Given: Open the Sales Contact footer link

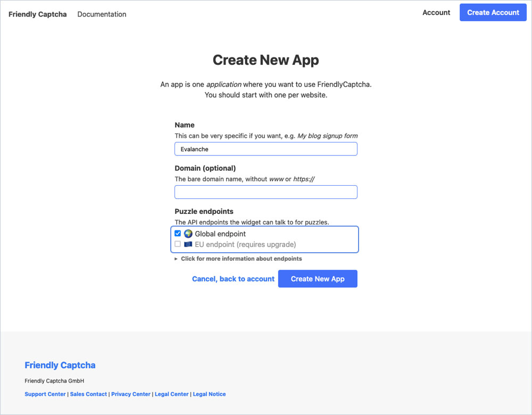Looking at the screenshot, I should pos(88,394).
